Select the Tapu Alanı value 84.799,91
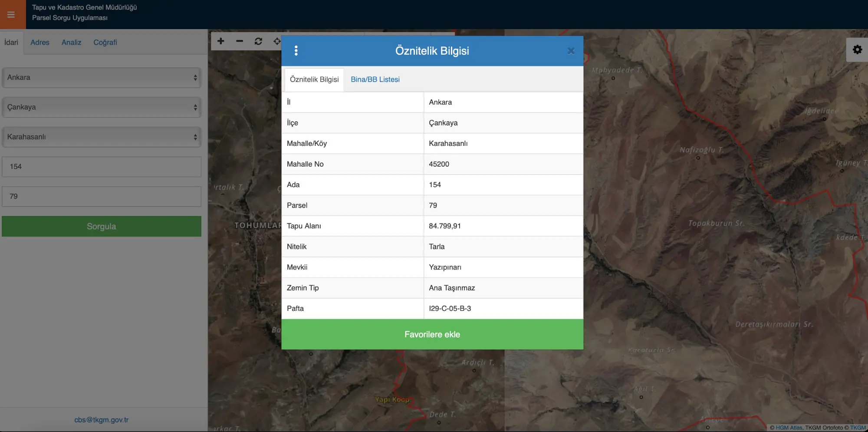Screen dimensions: 868x432 pos(445,226)
